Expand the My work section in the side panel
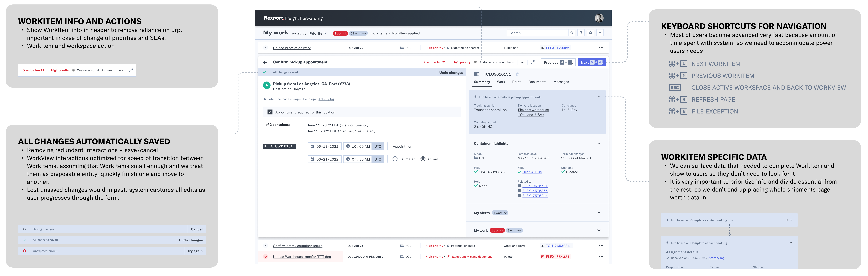Screen dimensions: 868x276 tap(599, 230)
